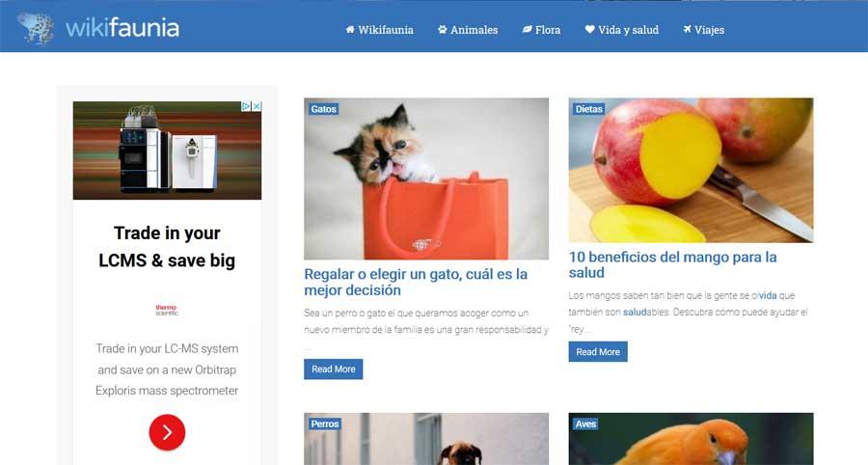
Task: Click the heart icon beside Vida y salud
Action: pos(589,29)
